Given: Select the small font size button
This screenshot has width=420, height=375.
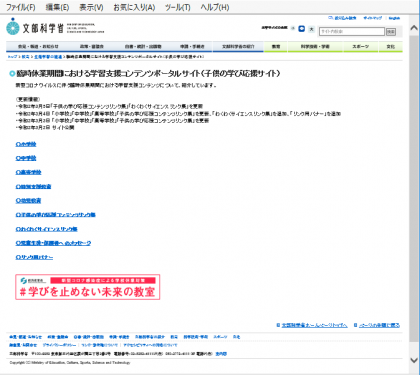Looking at the screenshot, I should point(293,29).
